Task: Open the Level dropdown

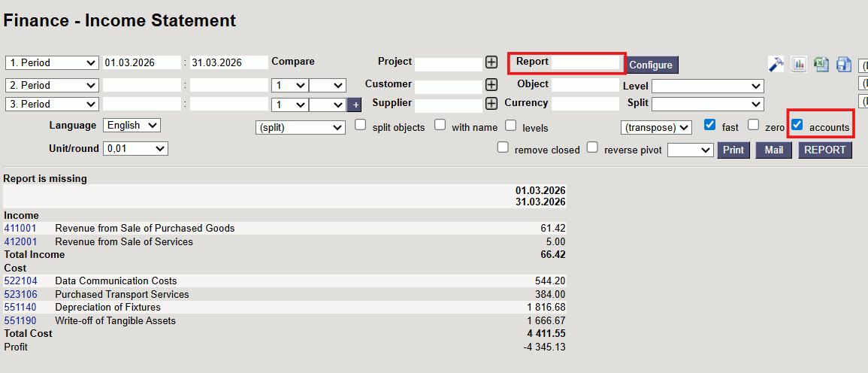Action: (x=707, y=86)
